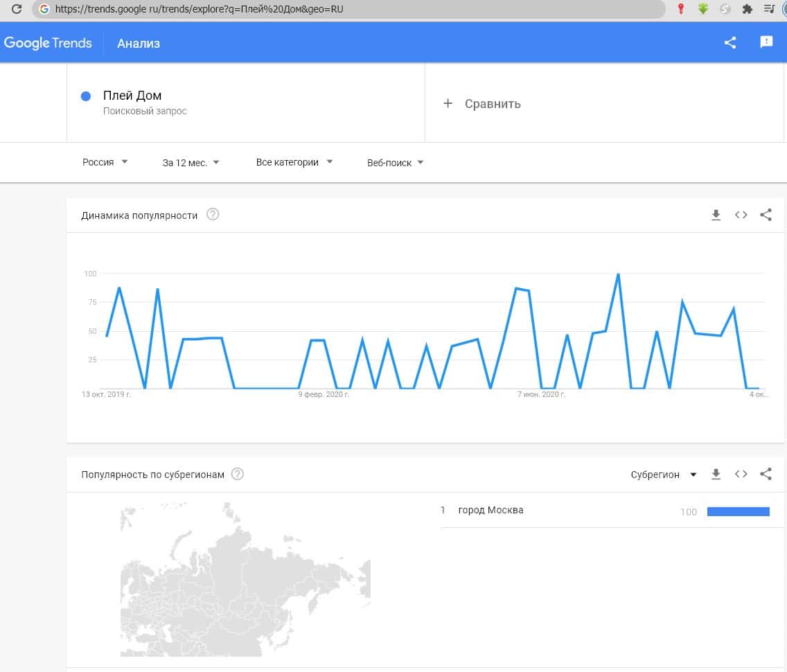Viewport: 787px width, 672px height.
Task: Open the media playlist control icon
Action: coord(769,9)
